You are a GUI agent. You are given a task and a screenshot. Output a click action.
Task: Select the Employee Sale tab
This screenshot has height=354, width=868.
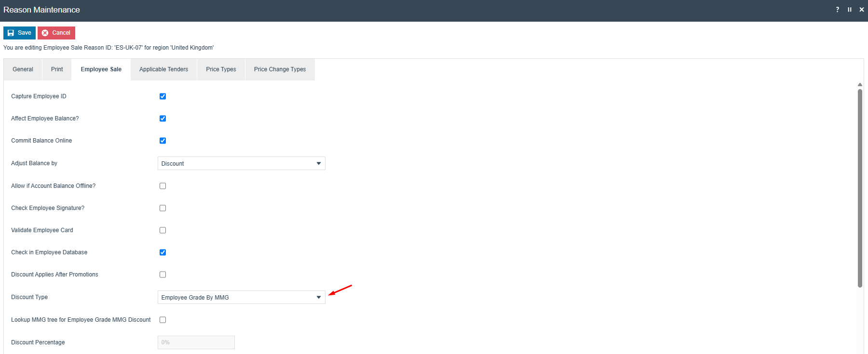tap(101, 69)
